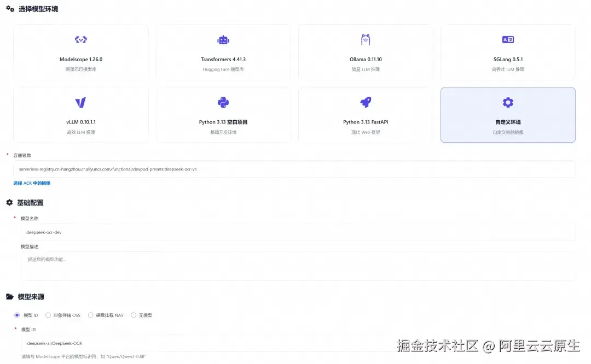Click the Hugging Face 模型库 subtitle
The height and width of the screenshot is (364, 591).
223,69
